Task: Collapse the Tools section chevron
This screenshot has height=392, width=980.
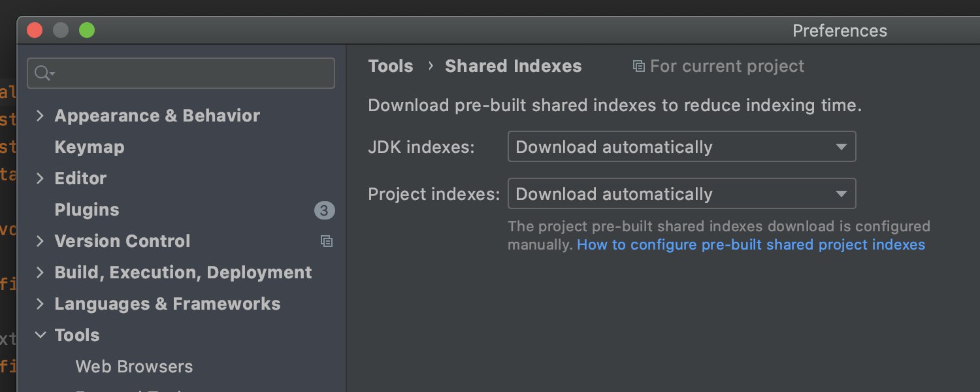Action: [41, 335]
